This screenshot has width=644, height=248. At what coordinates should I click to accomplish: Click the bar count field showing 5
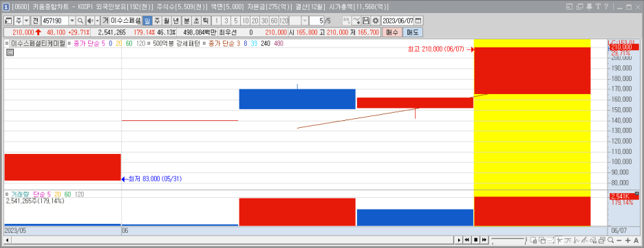(x=316, y=21)
